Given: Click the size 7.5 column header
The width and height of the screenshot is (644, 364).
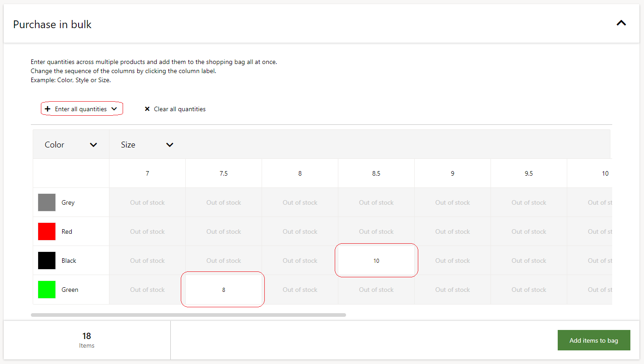Looking at the screenshot, I should pyautogui.click(x=223, y=173).
